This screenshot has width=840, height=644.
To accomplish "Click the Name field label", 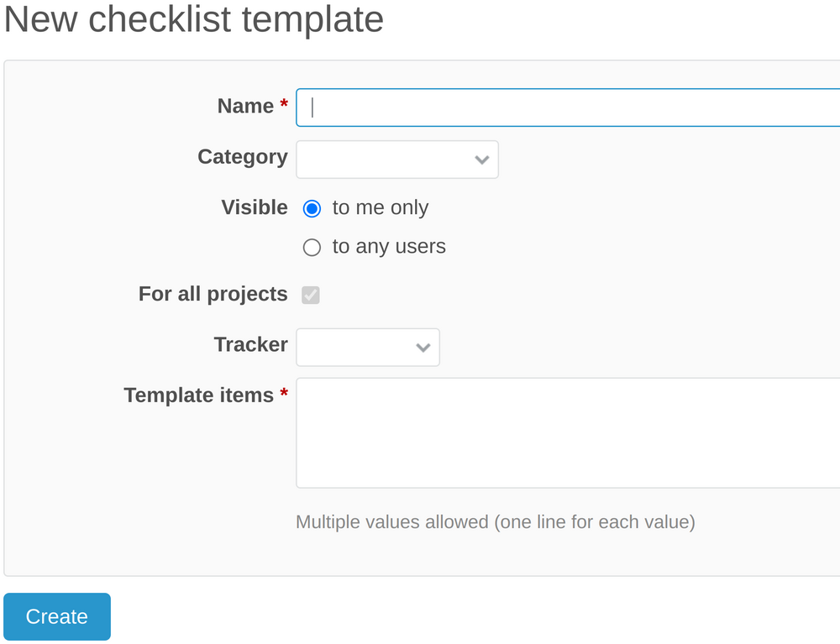I will pyautogui.click(x=244, y=106).
